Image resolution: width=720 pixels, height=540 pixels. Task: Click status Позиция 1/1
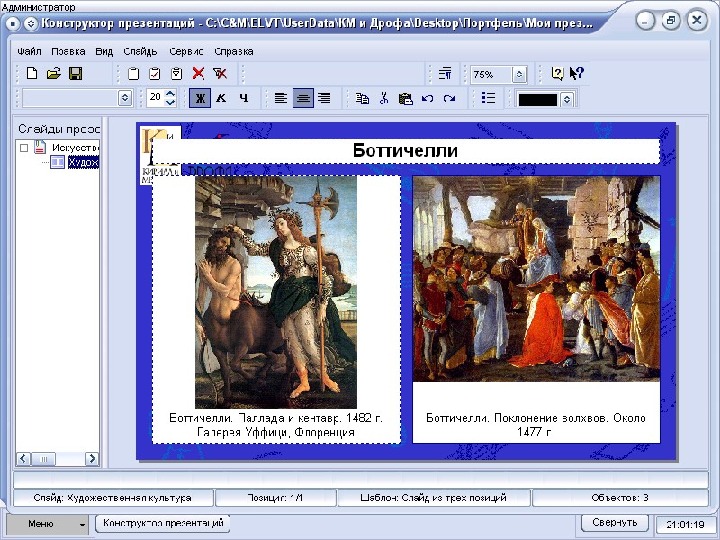point(276,498)
